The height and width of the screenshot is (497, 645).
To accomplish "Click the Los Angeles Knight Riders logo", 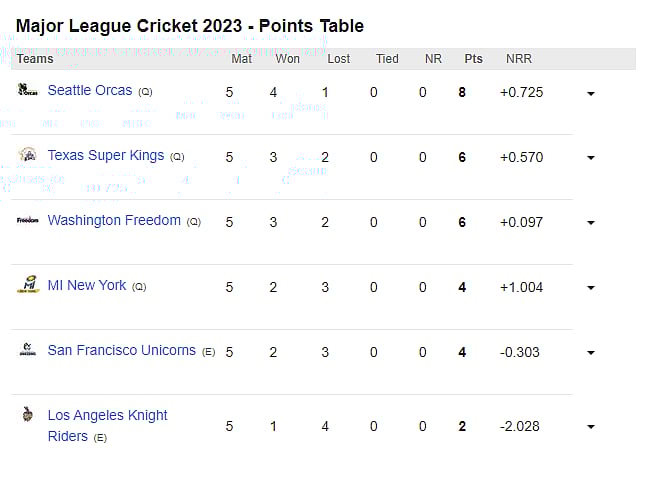I will tap(28, 415).
